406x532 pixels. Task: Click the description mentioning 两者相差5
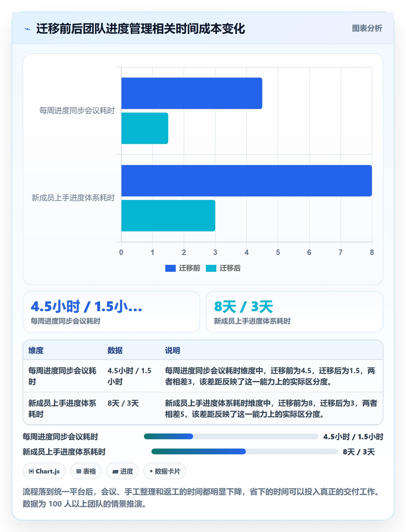point(271,409)
